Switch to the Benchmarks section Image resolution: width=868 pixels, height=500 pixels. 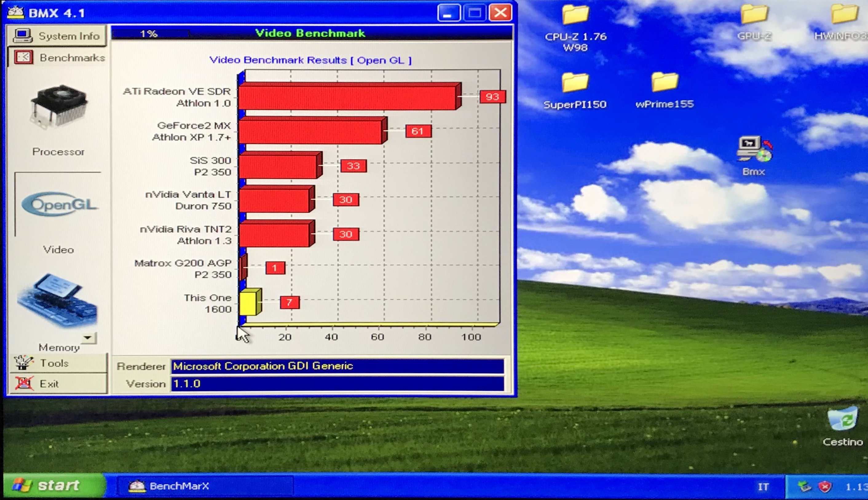click(x=58, y=57)
